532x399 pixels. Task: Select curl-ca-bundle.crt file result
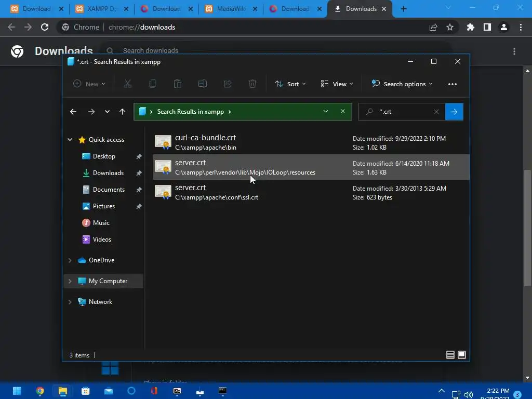tap(311, 142)
